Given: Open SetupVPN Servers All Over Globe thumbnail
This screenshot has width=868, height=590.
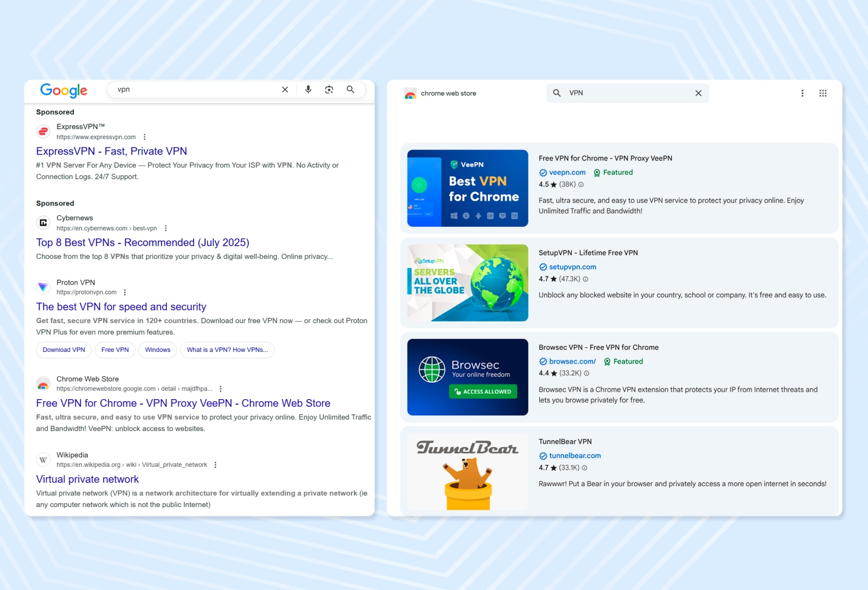Looking at the screenshot, I should click(468, 283).
